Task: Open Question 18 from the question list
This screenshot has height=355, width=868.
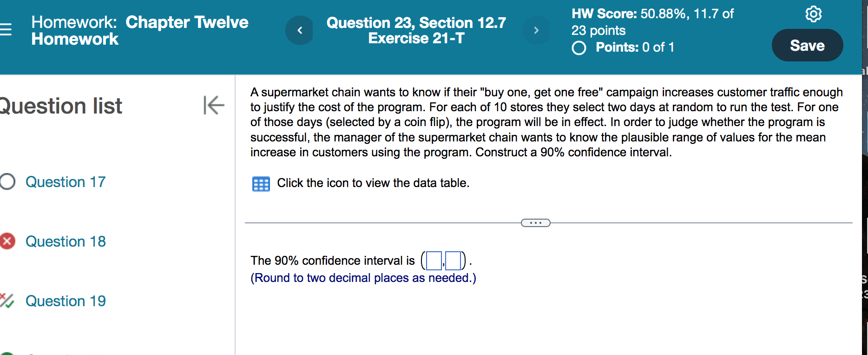Action: point(66,241)
